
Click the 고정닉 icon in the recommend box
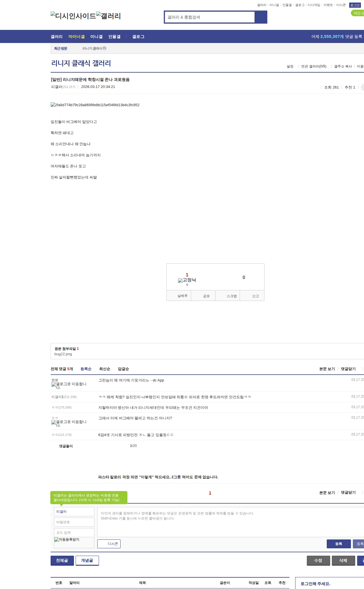187,280
